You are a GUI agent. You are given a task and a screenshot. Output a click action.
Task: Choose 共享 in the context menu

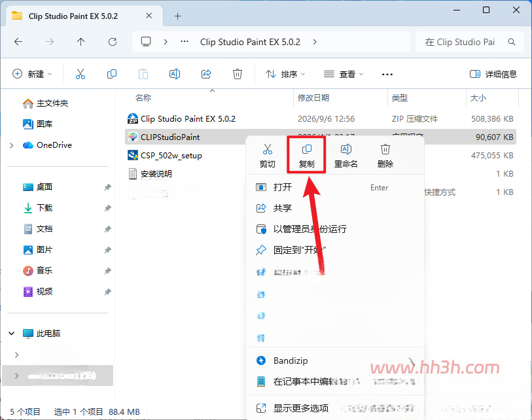(335, 208)
